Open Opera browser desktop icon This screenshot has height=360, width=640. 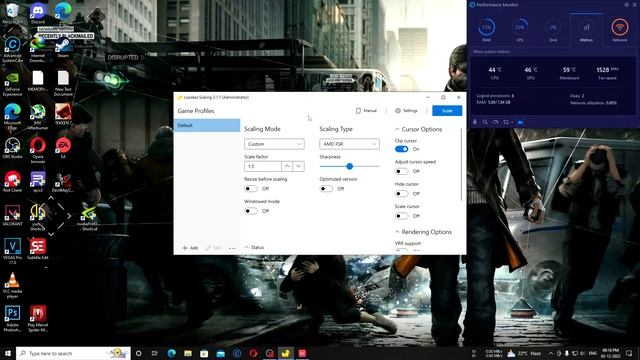[x=38, y=151]
